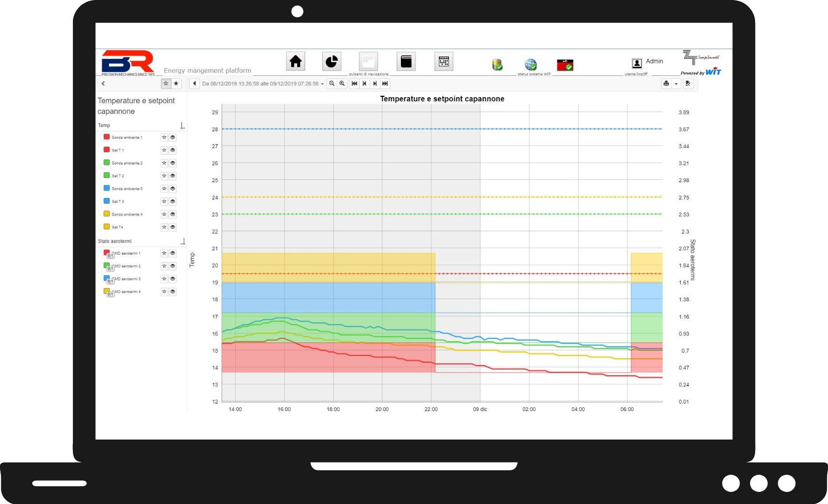Check the database status icon

point(497,64)
